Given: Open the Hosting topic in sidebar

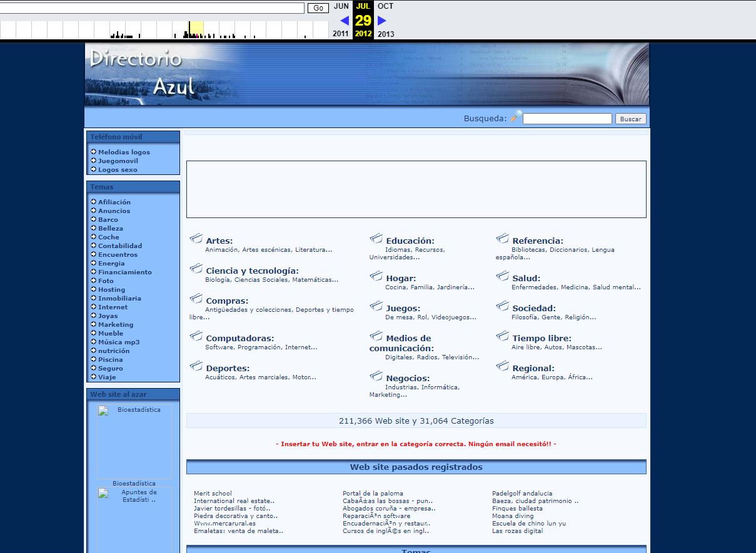Looking at the screenshot, I should point(111,290).
